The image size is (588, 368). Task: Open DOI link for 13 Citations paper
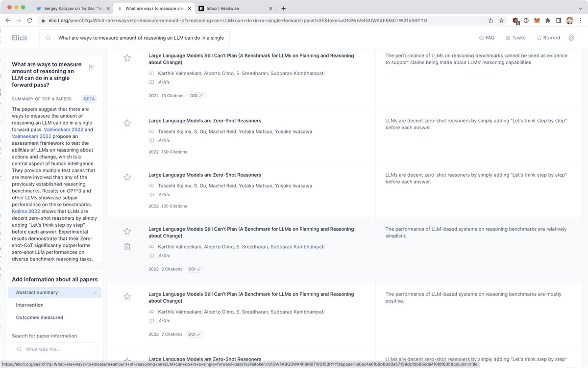[197, 96]
